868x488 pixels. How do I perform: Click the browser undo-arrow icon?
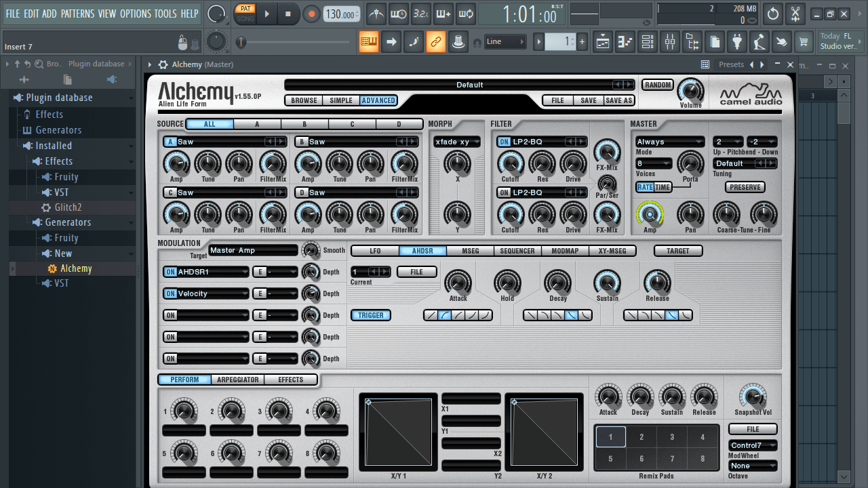click(27, 64)
